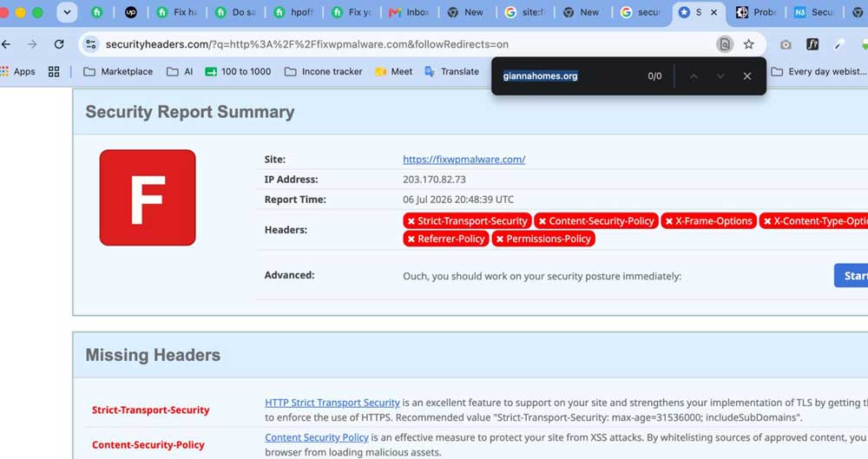Open the find-in-page icon in address bar
868x459 pixels.
724,44
